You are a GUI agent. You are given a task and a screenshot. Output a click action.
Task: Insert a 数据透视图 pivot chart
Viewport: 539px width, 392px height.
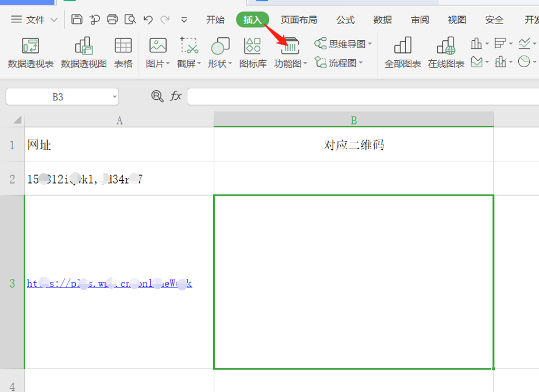click(x=84, y=53)
